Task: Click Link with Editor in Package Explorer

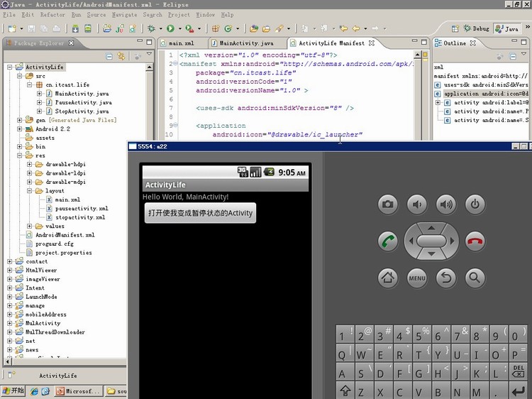Action: point(121,56)
